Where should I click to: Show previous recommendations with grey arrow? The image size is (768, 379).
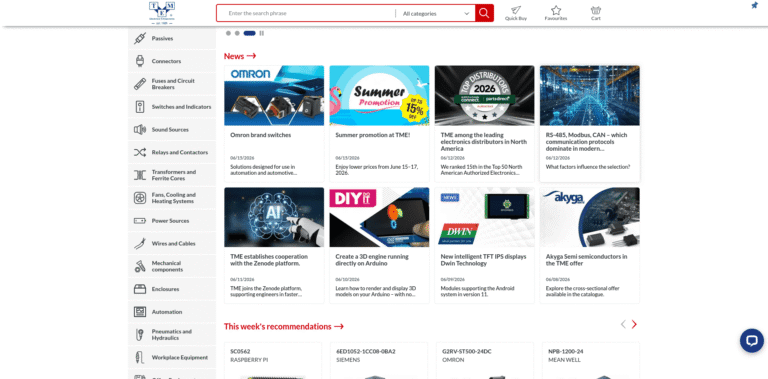click(x=623, y=324)
